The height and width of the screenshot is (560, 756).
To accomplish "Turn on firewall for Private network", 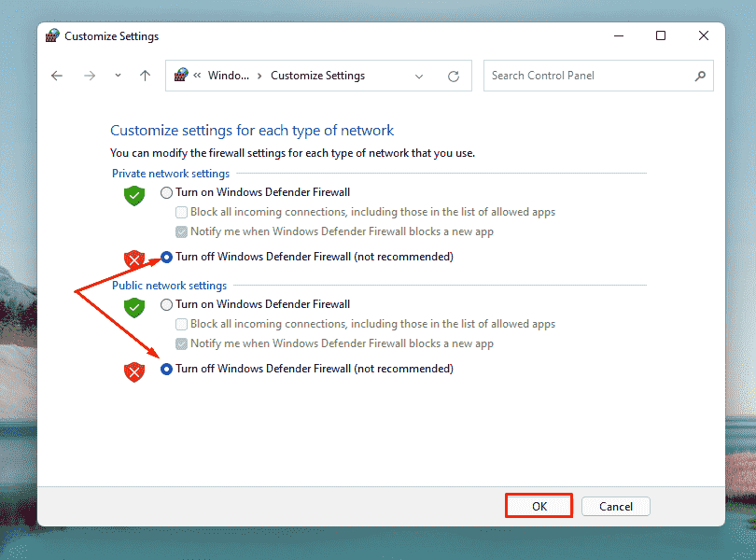I will [166, 193].
